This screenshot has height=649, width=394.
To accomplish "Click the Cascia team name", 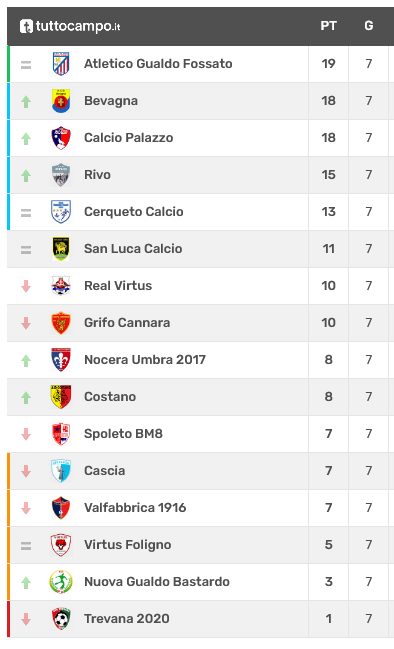I will [104, 471].
